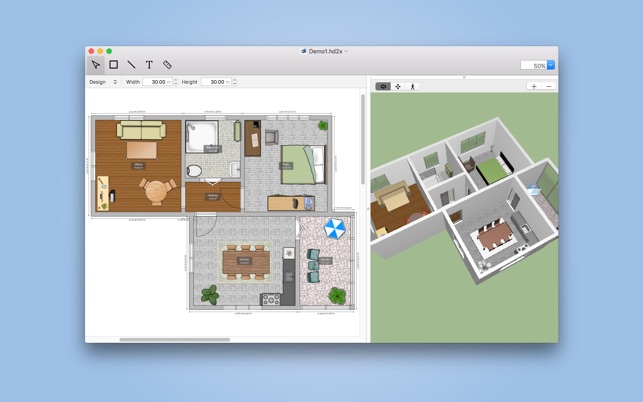The height and width of the screenshot is (402, 643).
Task: Select the green bed in the bedroom
Action: 303,165
